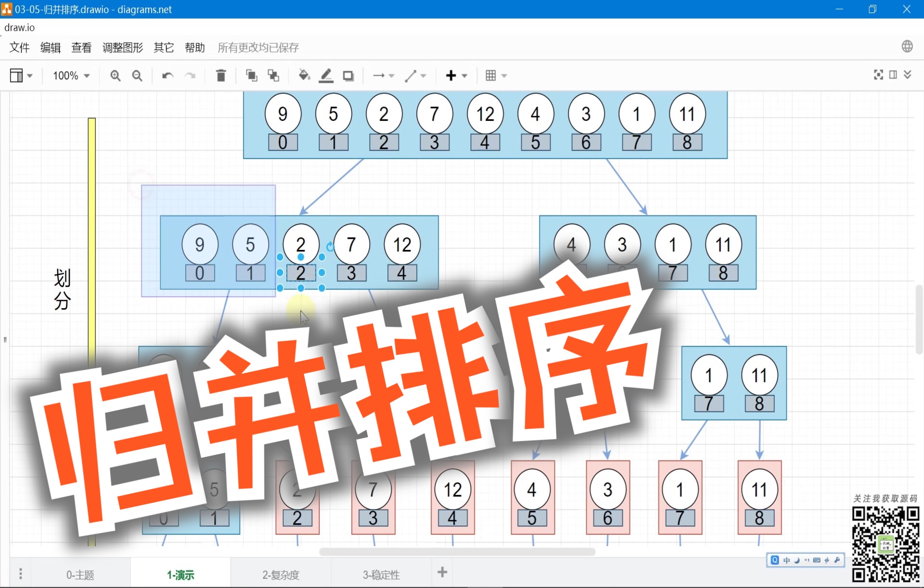Select the yellow vertical bar shape

[91, 241]
